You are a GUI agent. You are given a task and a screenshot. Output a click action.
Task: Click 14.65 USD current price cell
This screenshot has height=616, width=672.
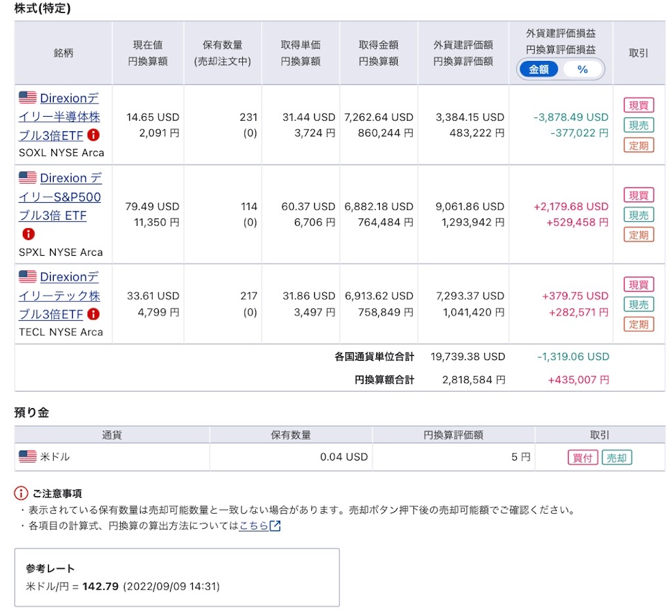pyautogui.click(x=152, y=117)
